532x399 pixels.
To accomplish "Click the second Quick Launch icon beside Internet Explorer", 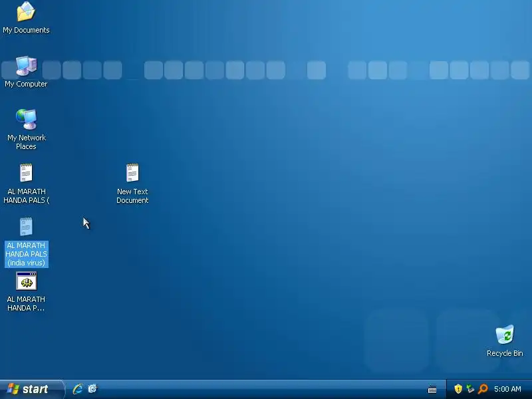I will (x=92, y=389).
